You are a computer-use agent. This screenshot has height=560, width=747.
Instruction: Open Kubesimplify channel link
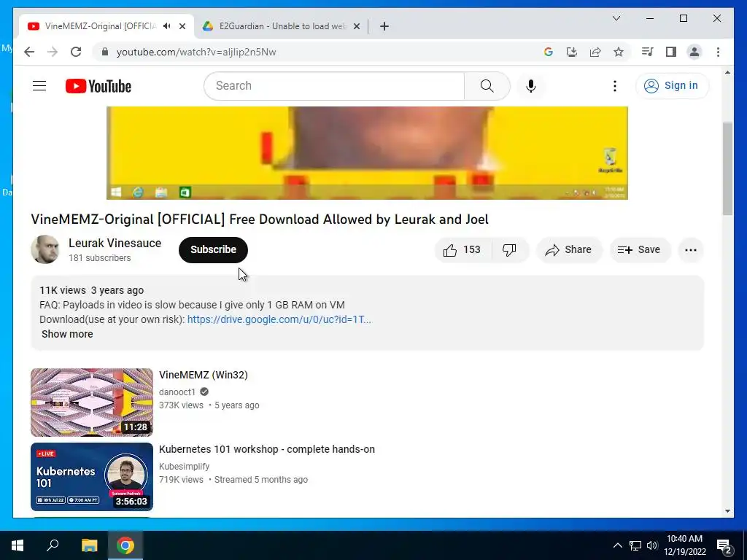(x=185, y=466)
